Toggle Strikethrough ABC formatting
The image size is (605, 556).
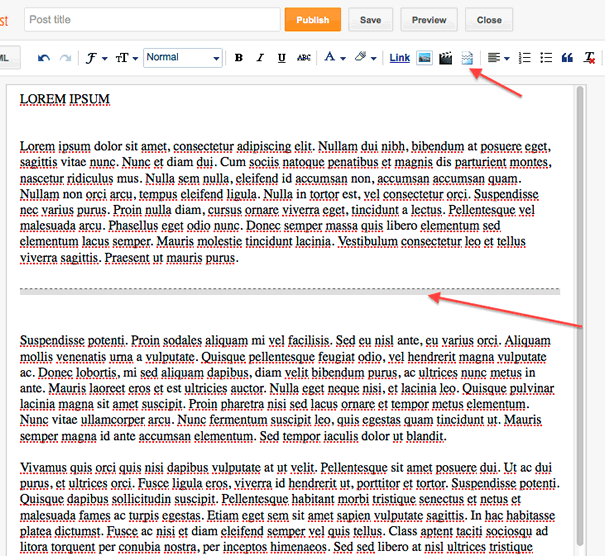304,58
